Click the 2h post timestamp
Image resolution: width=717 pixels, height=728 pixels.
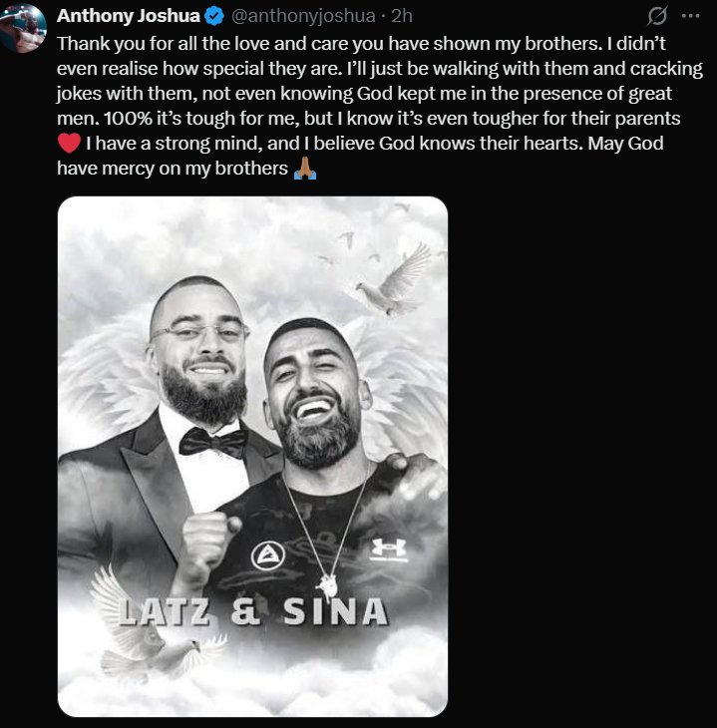(x=403, y=16)
